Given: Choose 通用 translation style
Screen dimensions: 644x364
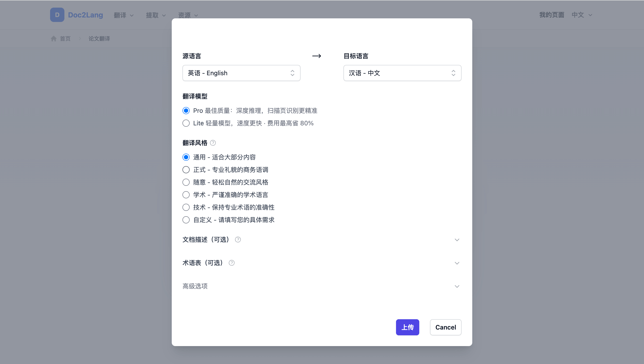Looking at the screenshot, I should click(x=186, y=157).
